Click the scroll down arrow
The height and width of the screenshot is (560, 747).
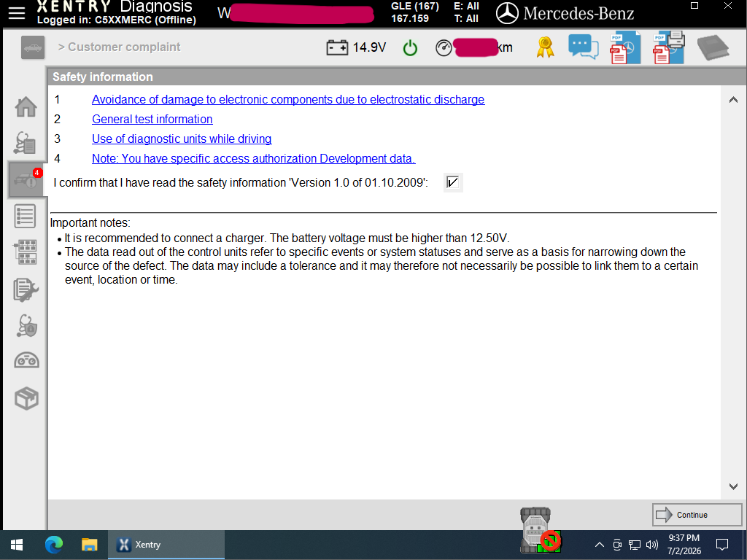pyautogui.click(x=733, y=486)
